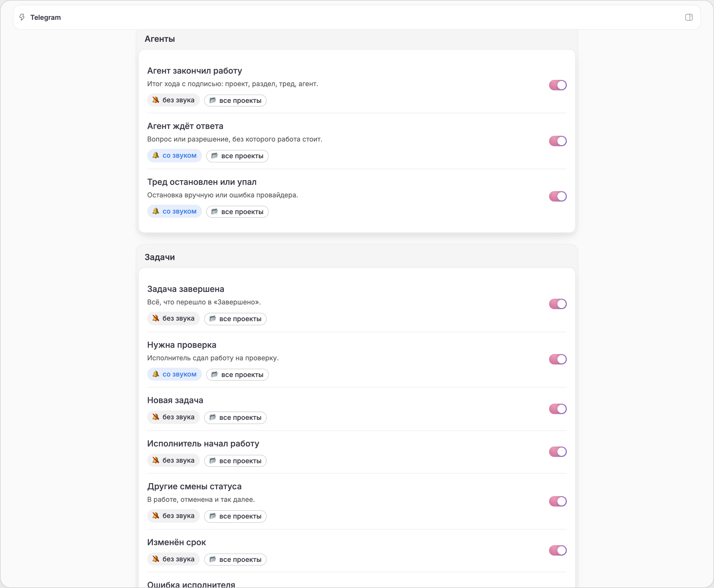
Task: Click the 'Telegram' title in header
Action: 46,17
